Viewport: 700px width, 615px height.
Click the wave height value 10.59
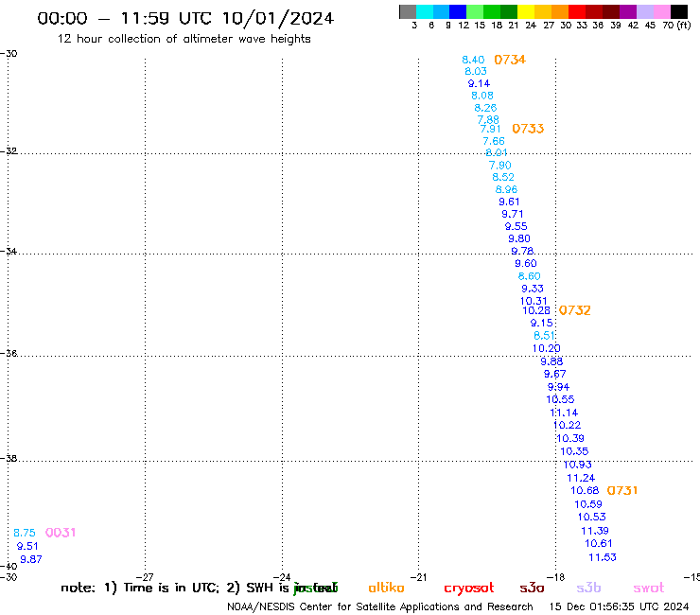click(x=588, y=504)
